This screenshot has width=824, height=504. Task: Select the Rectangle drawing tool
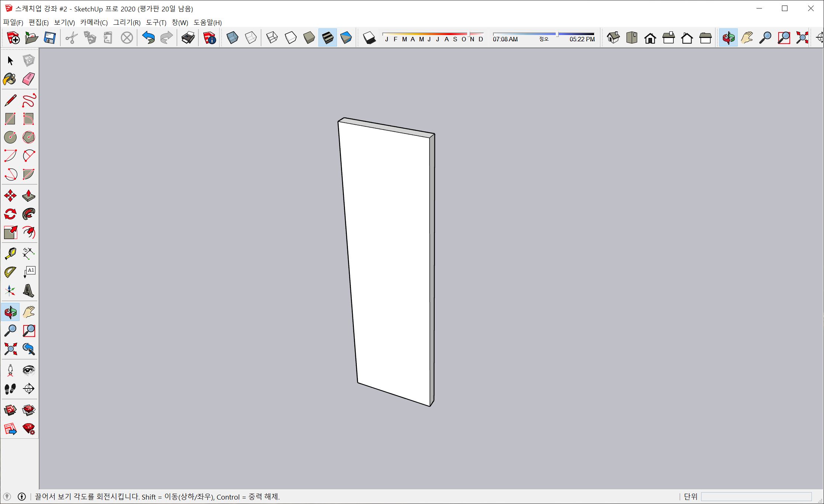point(10,119)
